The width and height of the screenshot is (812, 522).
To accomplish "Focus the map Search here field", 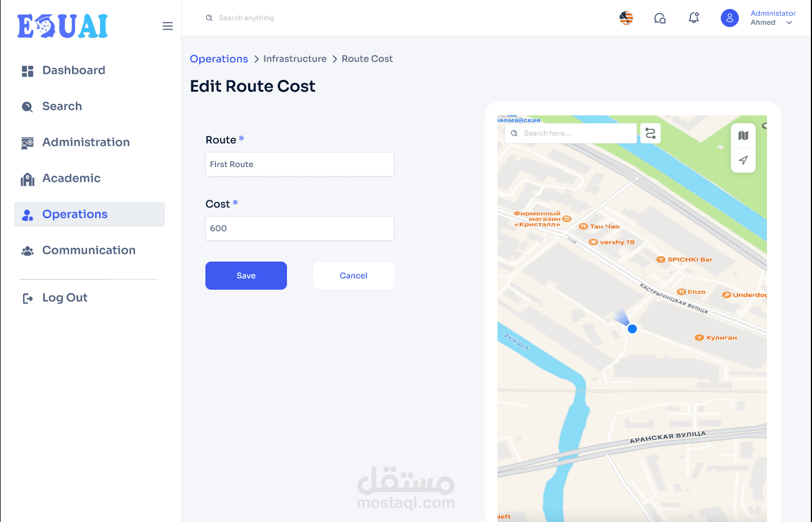I will 571,133.
